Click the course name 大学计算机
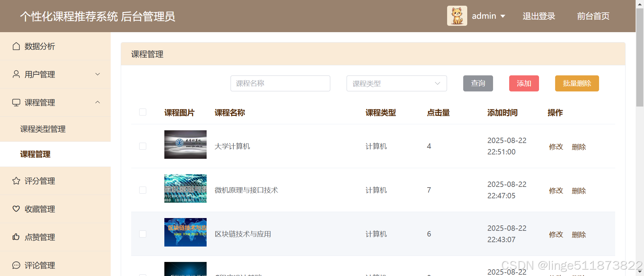Screen dimensions: 644x276 [232, 146]
